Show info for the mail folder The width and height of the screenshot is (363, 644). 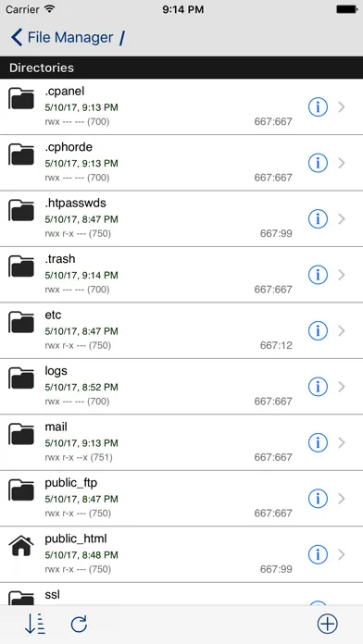point(318,442)
